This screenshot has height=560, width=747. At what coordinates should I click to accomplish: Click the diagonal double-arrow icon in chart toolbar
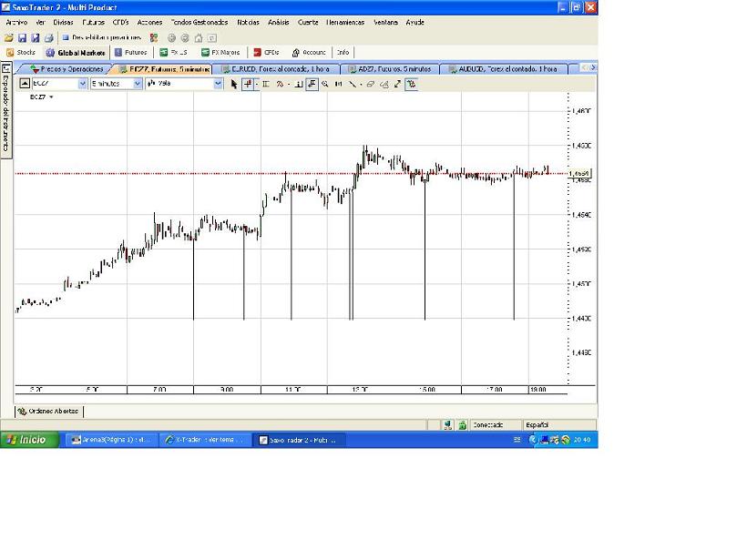(x=397, y=84)
